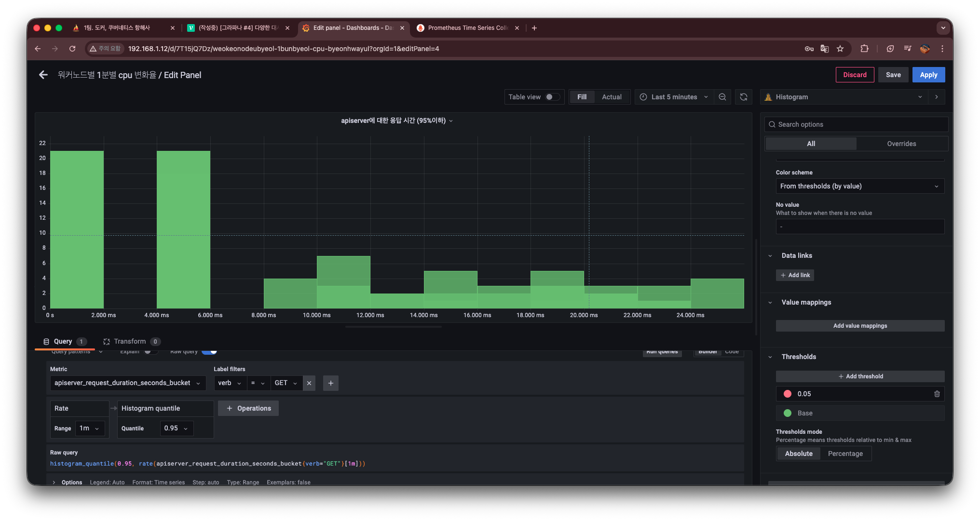The height and width of the screenshot is (521, 980).
Task: Remove the verb label filter with X
Action: tap(309, 383)
